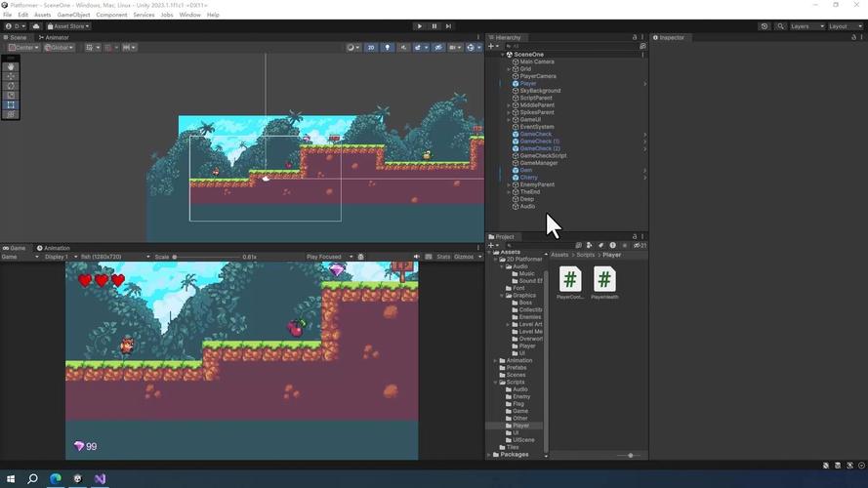Select Main Camera in Hierarchy
The height and width of the screenshot is (488, 868).
click(536, 61)
